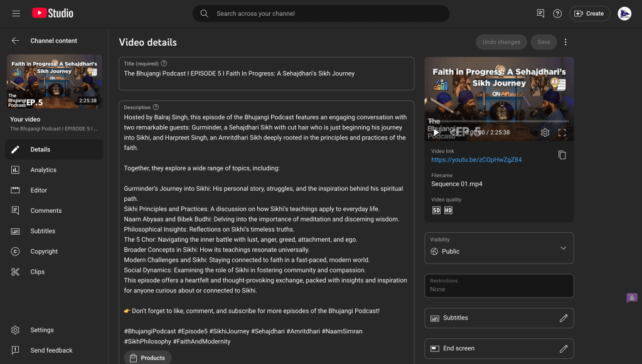The width and height of the screenshot is (642, 364).
Task: Switch to the Analytics section
Action: pyautogui.click(x=43, y=170)
